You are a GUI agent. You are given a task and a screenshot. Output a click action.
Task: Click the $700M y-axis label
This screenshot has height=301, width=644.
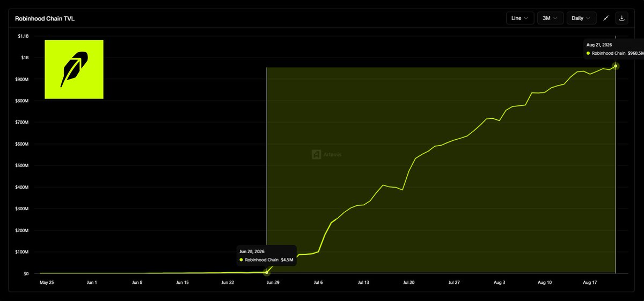[x=21, y=123]
